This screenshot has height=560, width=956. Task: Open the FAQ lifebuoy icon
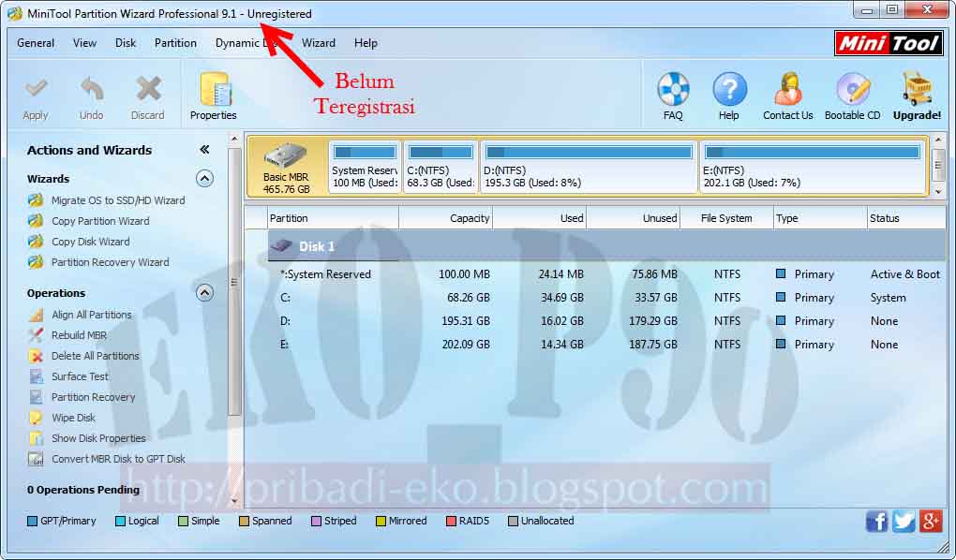click(x=673, y=89)
